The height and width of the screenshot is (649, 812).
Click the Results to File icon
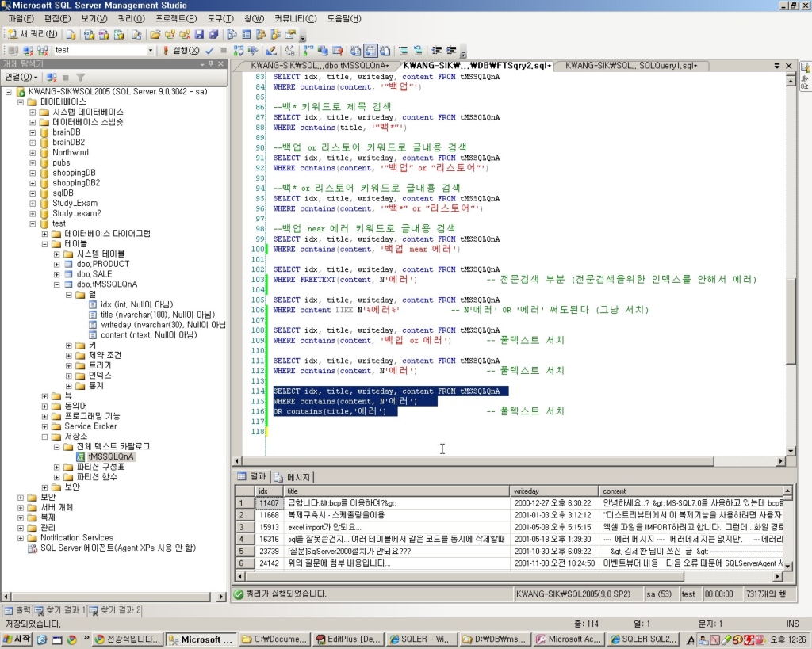[385, 50]
